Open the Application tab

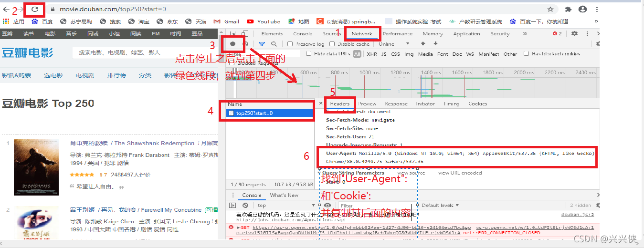coord(466,34)
